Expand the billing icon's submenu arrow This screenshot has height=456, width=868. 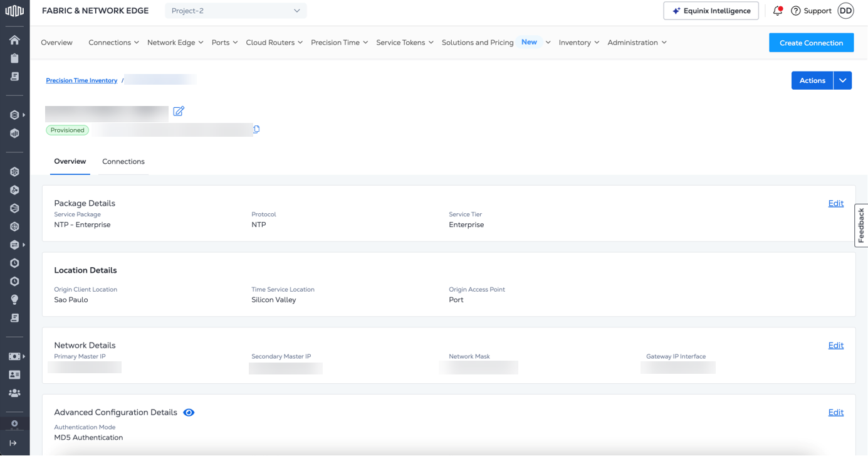tap(24, 356)
